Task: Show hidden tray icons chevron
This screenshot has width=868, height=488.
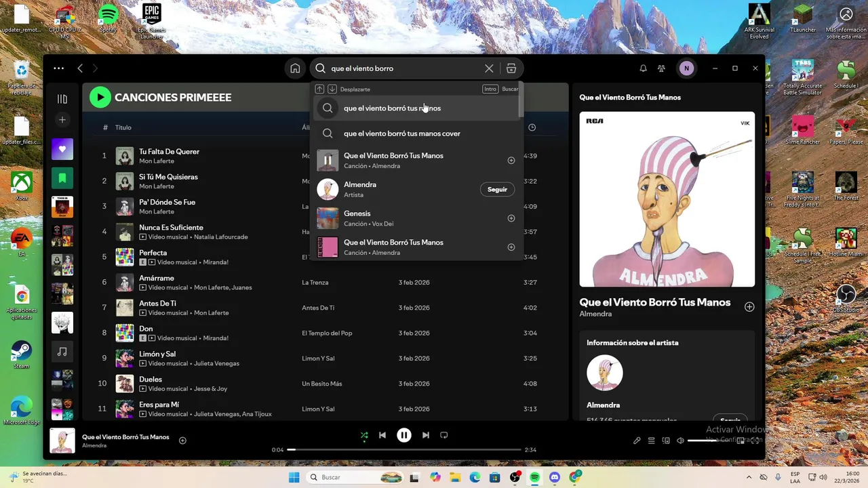Action: click(x=749, y=477)
